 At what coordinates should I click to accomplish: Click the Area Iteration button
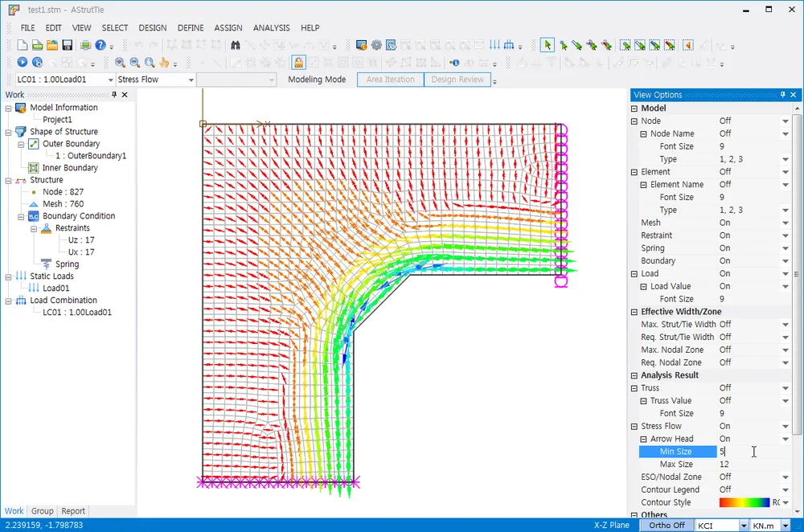pyautogui.click(x=390, y=80)
